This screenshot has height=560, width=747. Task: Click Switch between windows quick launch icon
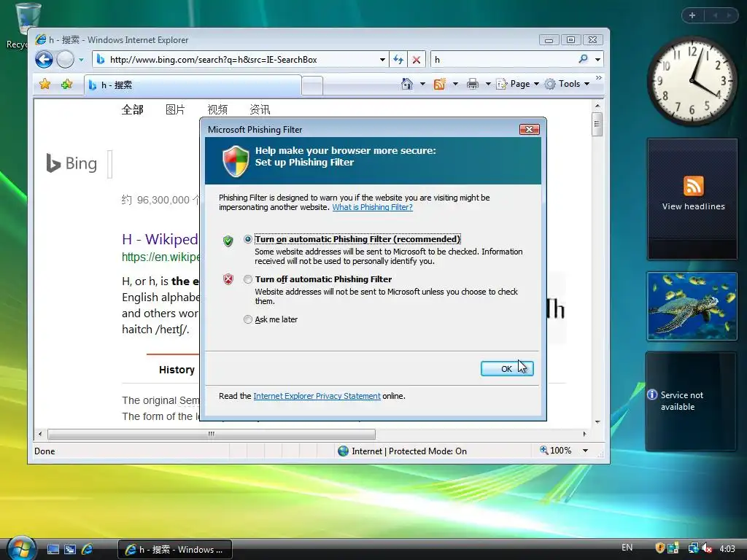tap(70, 550)
